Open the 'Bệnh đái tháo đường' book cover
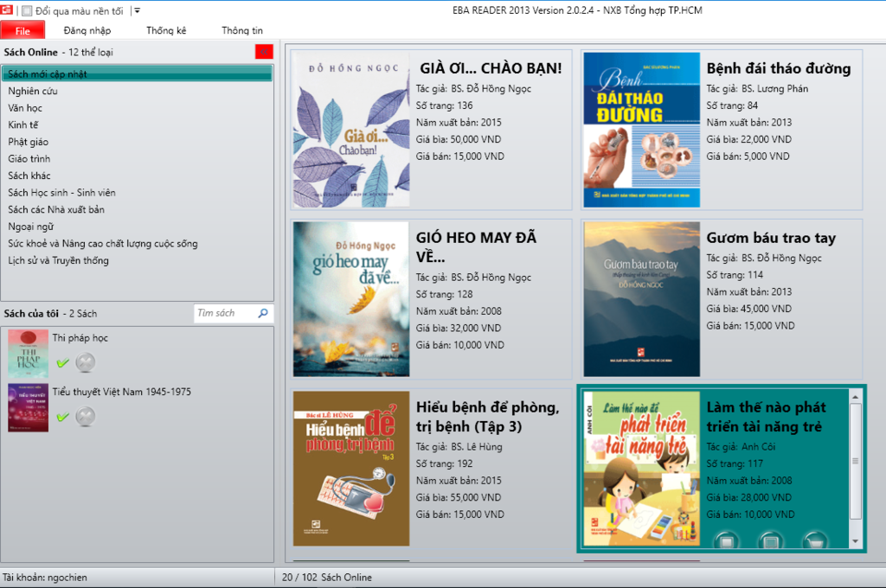The height and width of the screenshot is (588, 886). (642, 130)
